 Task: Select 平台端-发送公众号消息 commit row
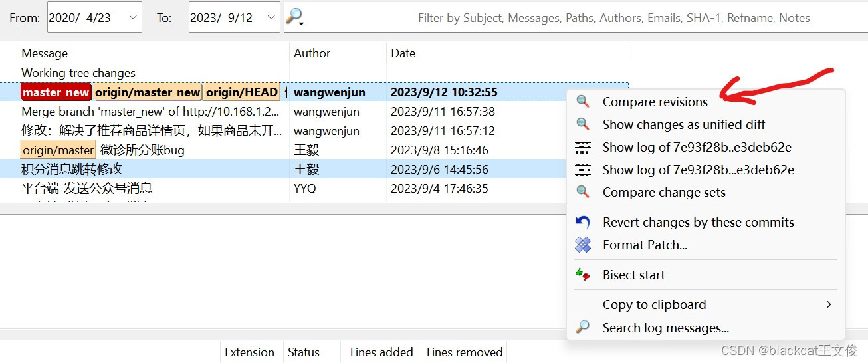[314, 189]
